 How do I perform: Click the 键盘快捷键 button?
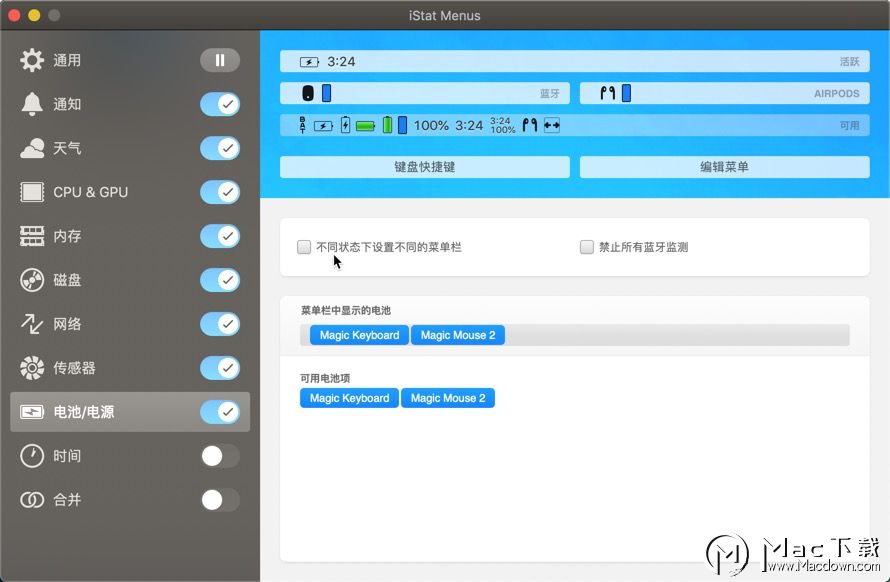pyautogui.click(x=425, y=167)
